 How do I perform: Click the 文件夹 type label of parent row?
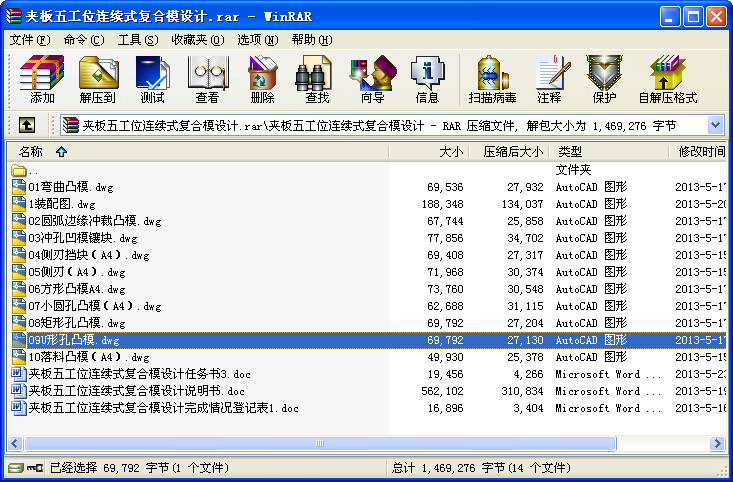[573, 170]
